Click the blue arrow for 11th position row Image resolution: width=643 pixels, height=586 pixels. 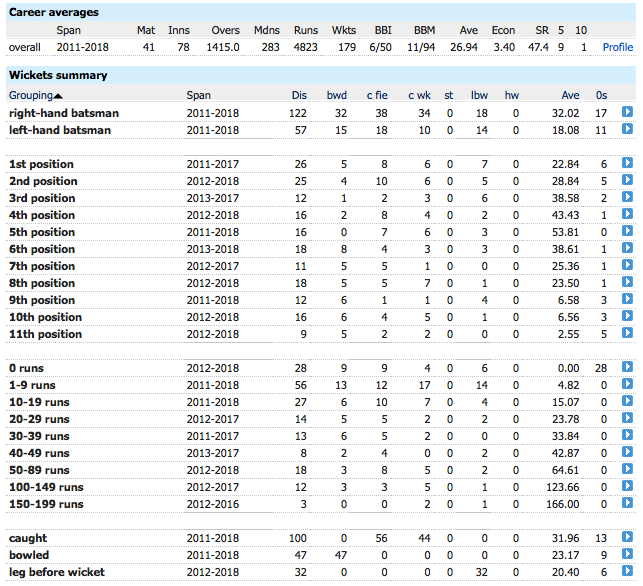pos(627,334)
